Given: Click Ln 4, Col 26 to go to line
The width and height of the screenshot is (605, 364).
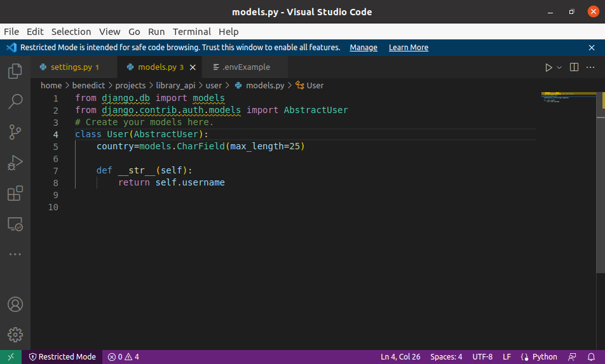Looking at the screenshot, I should (400, 357).
